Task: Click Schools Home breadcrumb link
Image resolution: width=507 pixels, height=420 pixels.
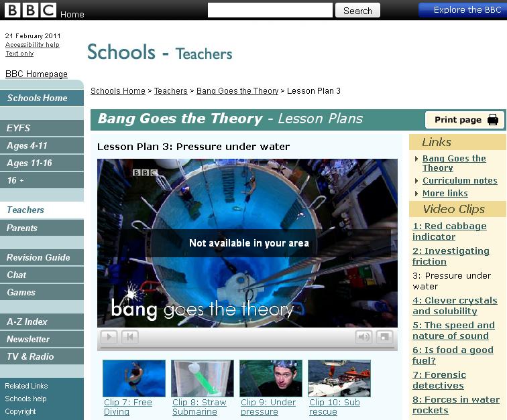Action: pos(118,91)
